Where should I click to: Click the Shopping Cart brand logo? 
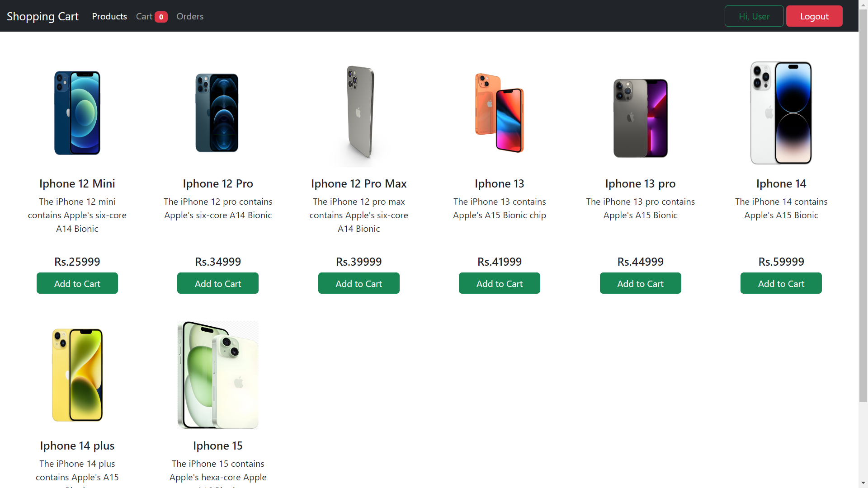42,16
